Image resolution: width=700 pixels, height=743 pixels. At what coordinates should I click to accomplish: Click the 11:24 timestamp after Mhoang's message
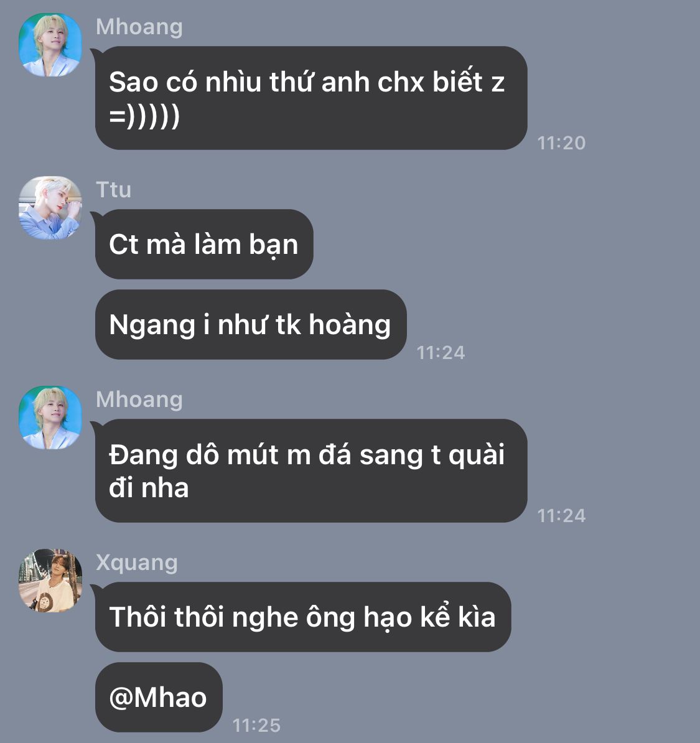click(x=562, y=516)
